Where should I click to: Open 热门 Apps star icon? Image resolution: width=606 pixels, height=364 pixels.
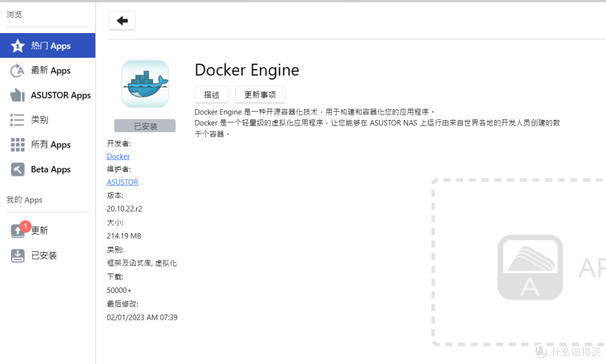(17, 45)
